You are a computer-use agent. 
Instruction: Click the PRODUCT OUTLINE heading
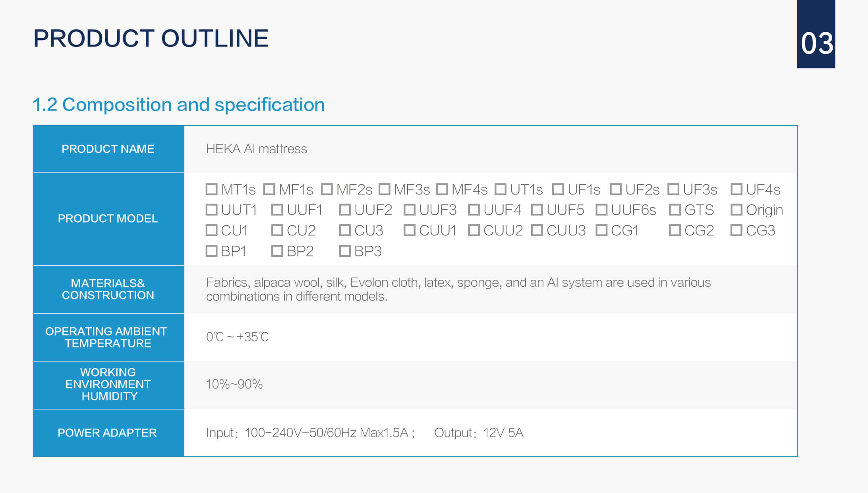coord(151,39)
